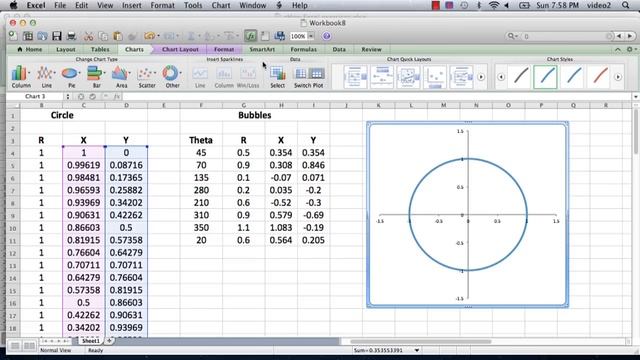
Task: Expand more Chart Quick Layouts
Action: (x=481, y=77)
